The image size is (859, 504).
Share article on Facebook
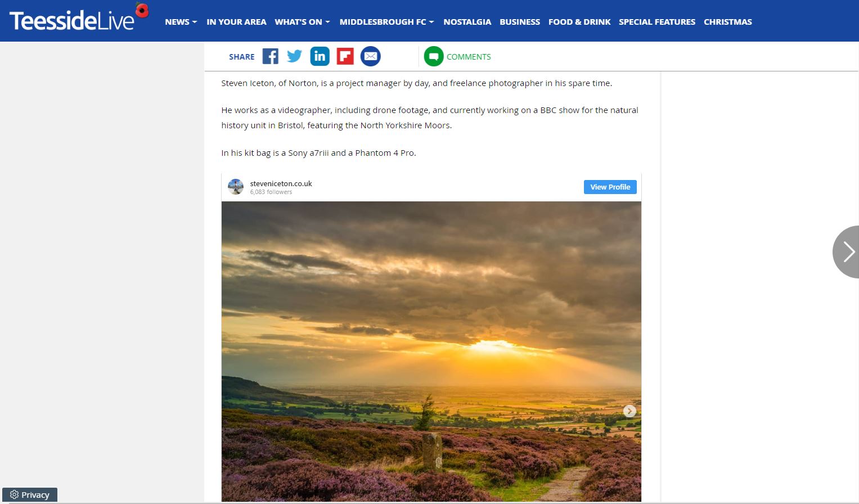coord(271,56)
